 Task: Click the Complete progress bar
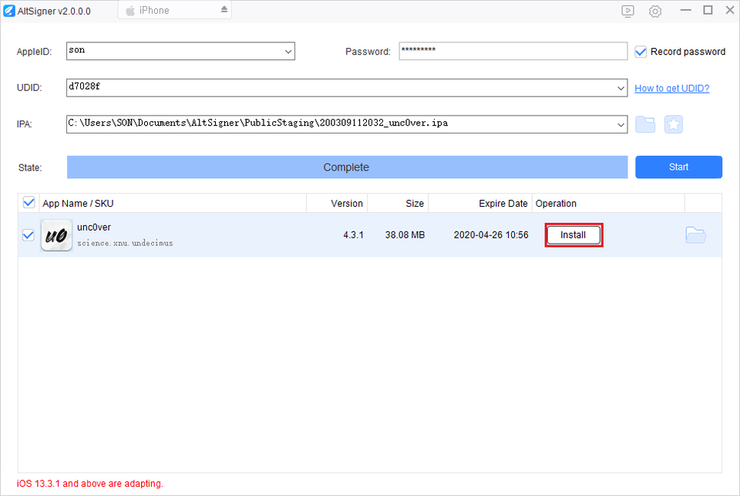point(347,167)
